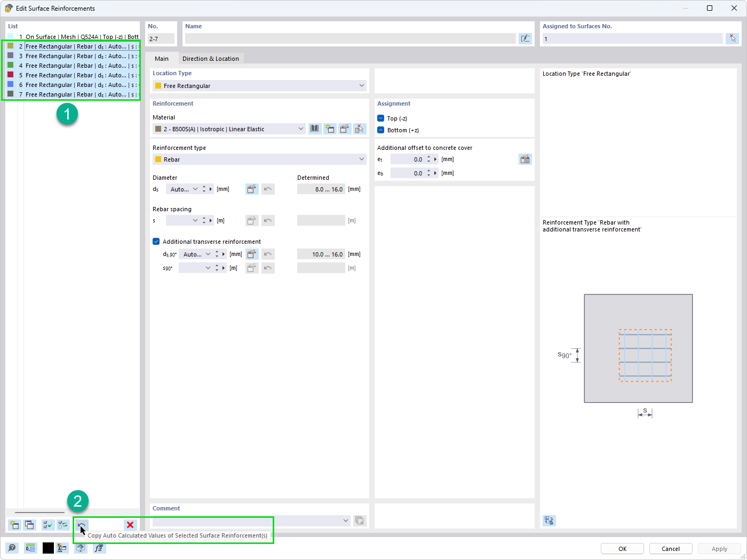Open the Comment dropdown
The width and height of the screenshot is (747, 560).
pos(346,521)
